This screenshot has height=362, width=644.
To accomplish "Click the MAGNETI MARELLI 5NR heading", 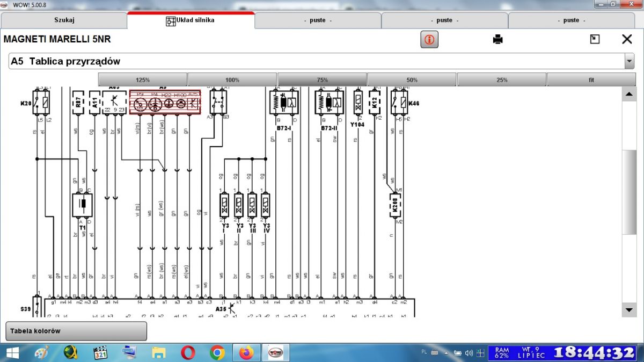I will pyautogui.click(x=57, y=39).
